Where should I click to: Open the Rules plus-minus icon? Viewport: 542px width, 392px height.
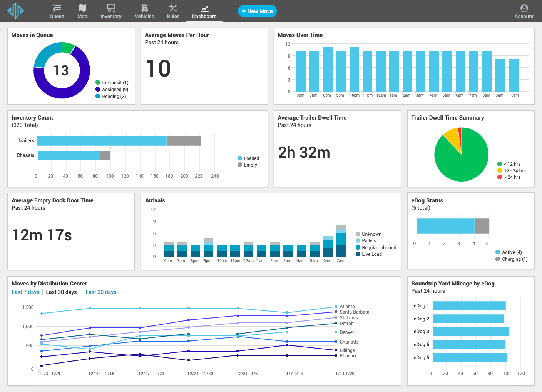tap(173, 8)
